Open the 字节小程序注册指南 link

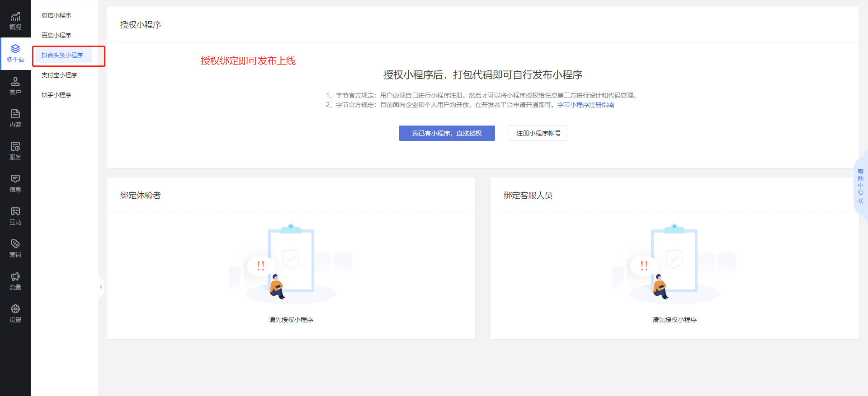tap(585, 105)
